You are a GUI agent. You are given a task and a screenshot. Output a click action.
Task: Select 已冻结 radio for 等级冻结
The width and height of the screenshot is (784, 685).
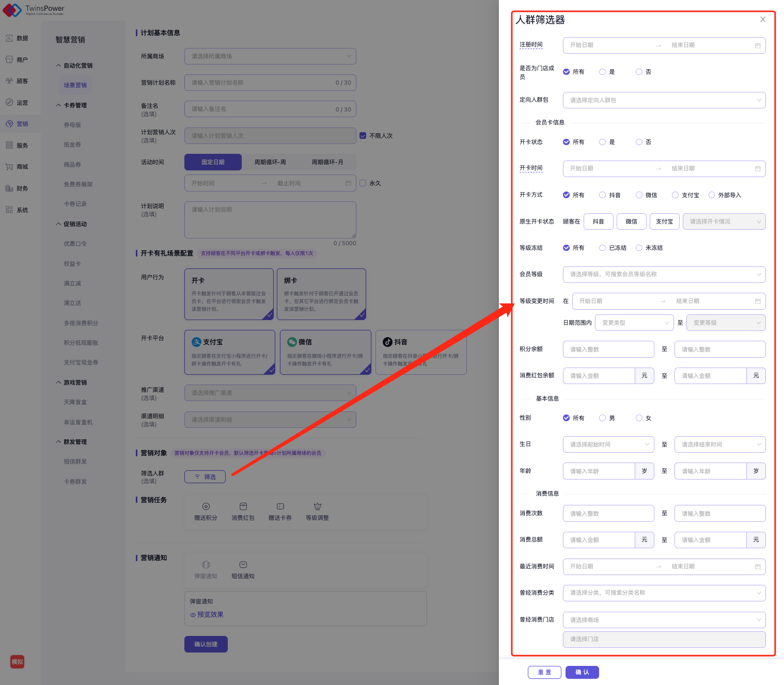(602, 248)
